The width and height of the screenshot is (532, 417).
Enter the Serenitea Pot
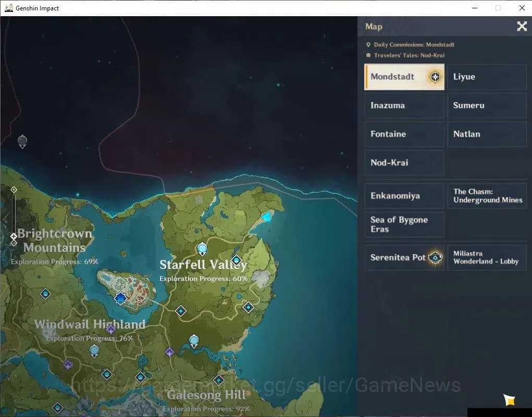pyautogui.click(x=404, y=257)
